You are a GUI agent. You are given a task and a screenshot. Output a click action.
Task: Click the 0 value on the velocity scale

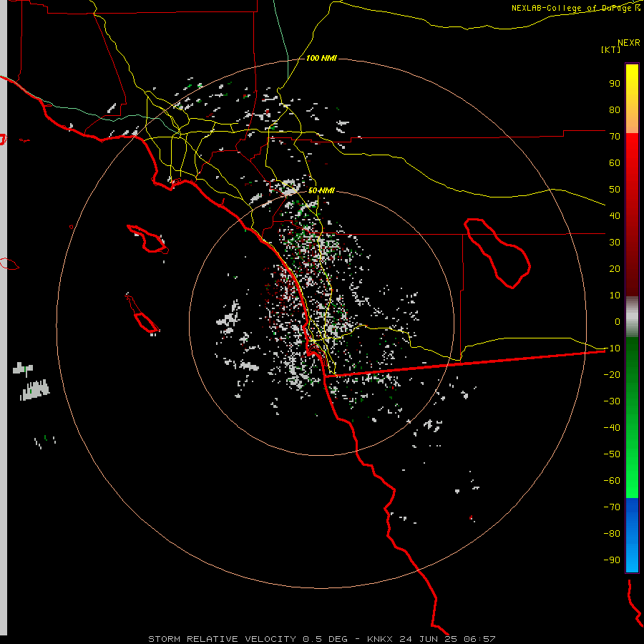point(618,321)
